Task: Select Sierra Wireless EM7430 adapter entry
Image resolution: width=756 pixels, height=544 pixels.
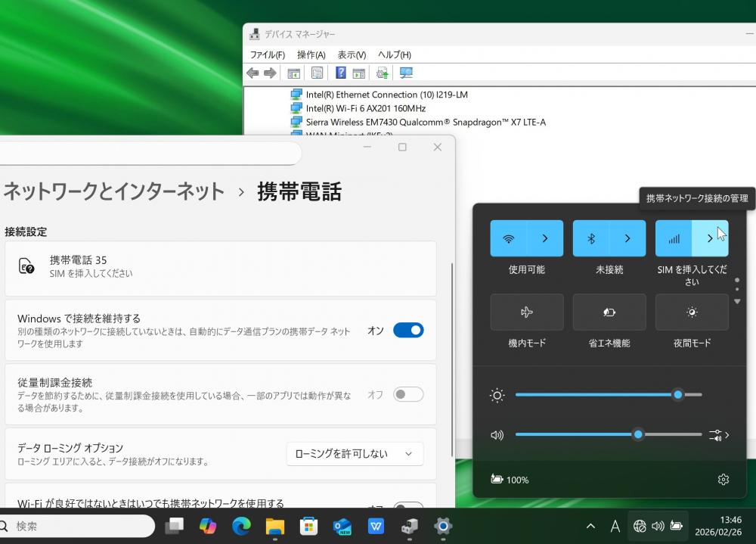Action: [425, 122]
